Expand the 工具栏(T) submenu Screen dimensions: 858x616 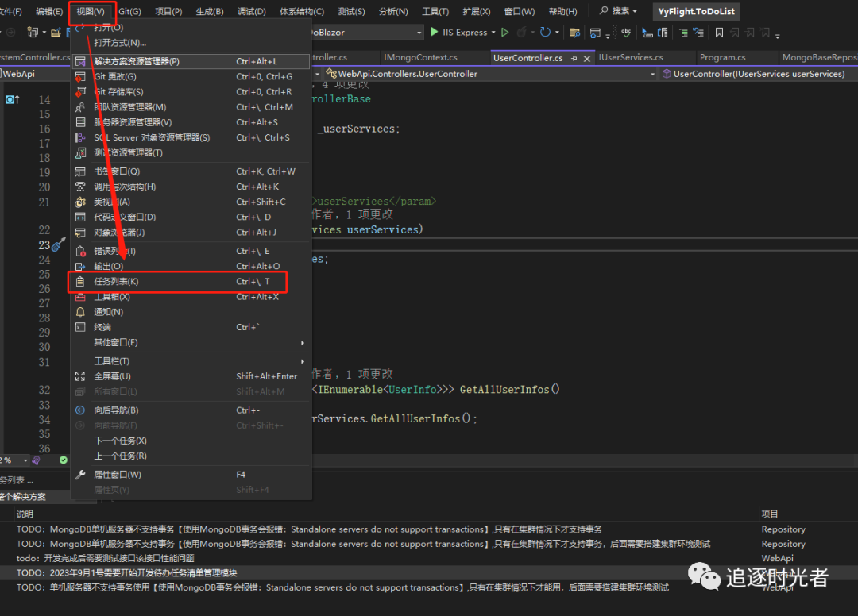pos(191,361)
